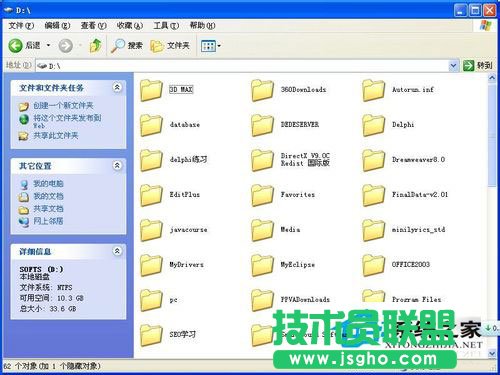
Task: Open the Tools menu
Action: point(166,25)
